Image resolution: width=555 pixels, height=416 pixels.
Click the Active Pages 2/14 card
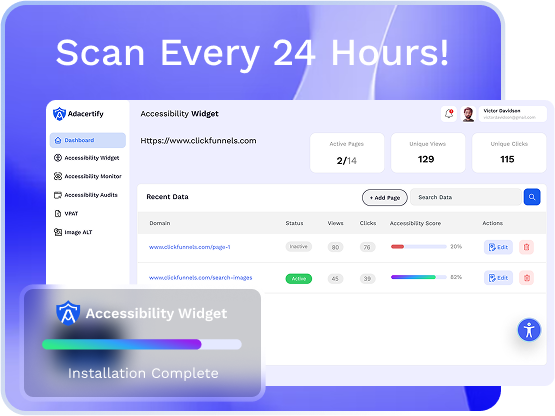pyautogui.click(x=347, y=153)
